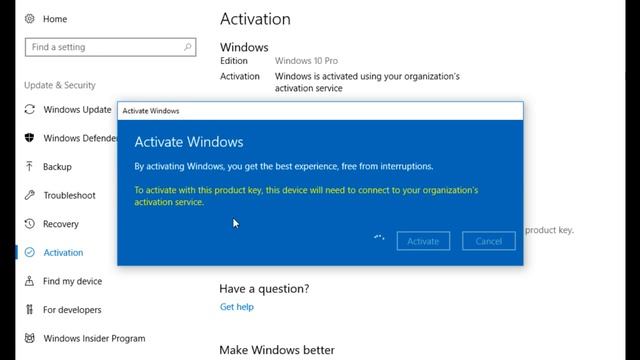Image resolution: width=640 pixels, height=360 pixels.
Task: Select Activation in the sidebar
Action: 63,252
